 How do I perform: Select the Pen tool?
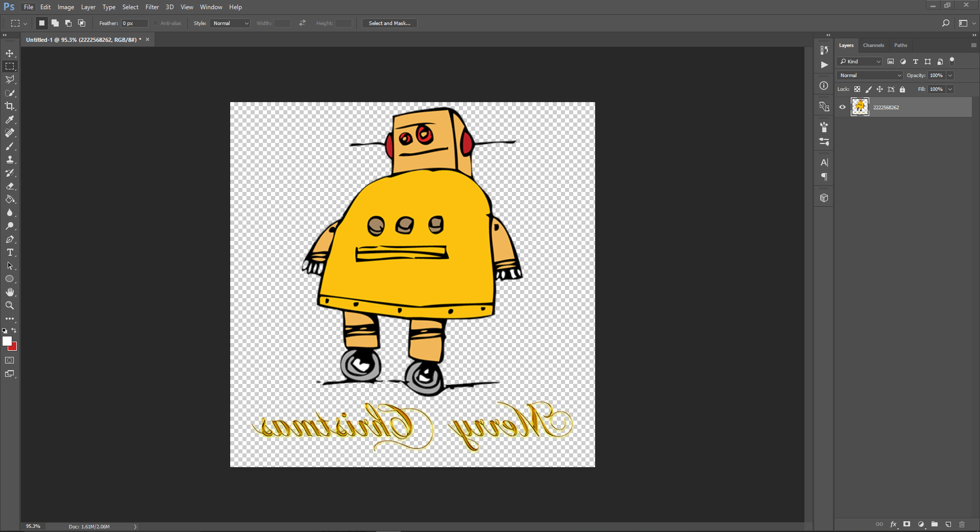(x=10, y=239)
